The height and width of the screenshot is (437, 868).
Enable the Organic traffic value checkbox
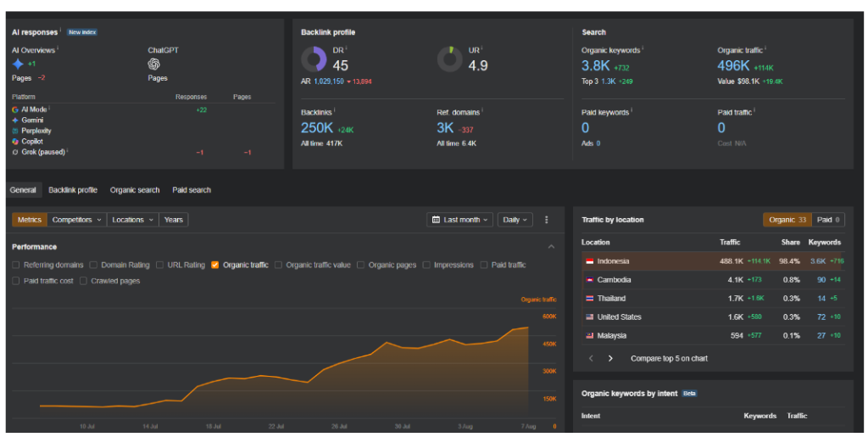pyautogui.click(x=278, y=266)
